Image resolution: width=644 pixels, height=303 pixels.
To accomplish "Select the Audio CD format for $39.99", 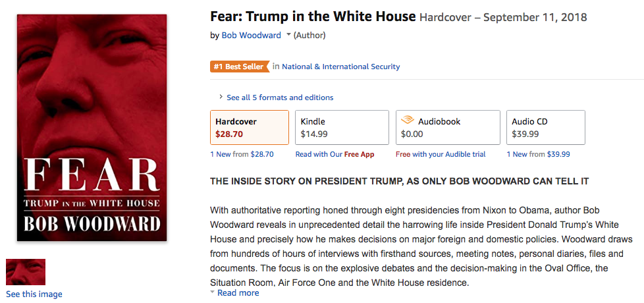I will (545, 128).
